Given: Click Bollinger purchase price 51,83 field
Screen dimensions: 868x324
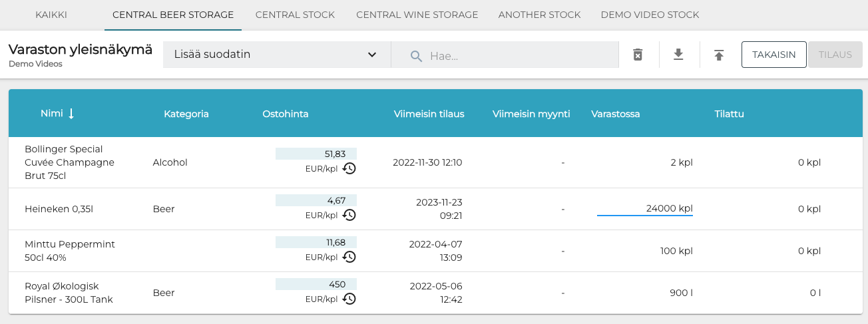Looking at the screenshot, I should point(316,154).
